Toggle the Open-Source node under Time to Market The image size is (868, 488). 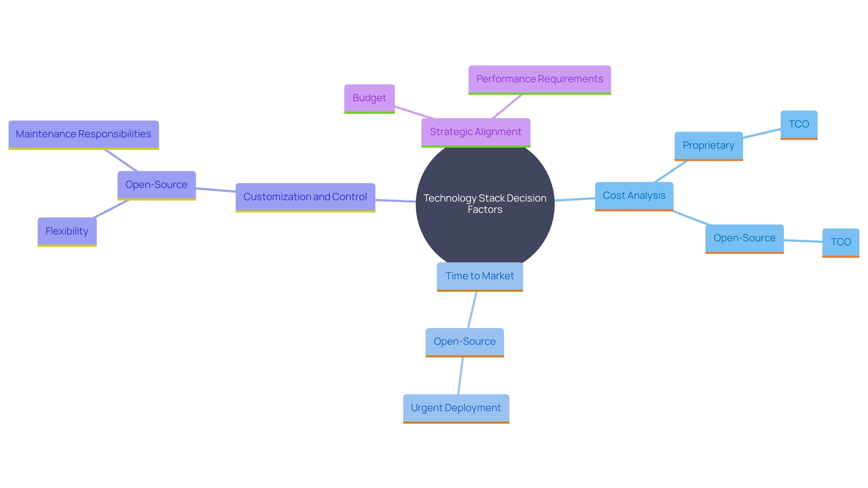tap(464, 341)
